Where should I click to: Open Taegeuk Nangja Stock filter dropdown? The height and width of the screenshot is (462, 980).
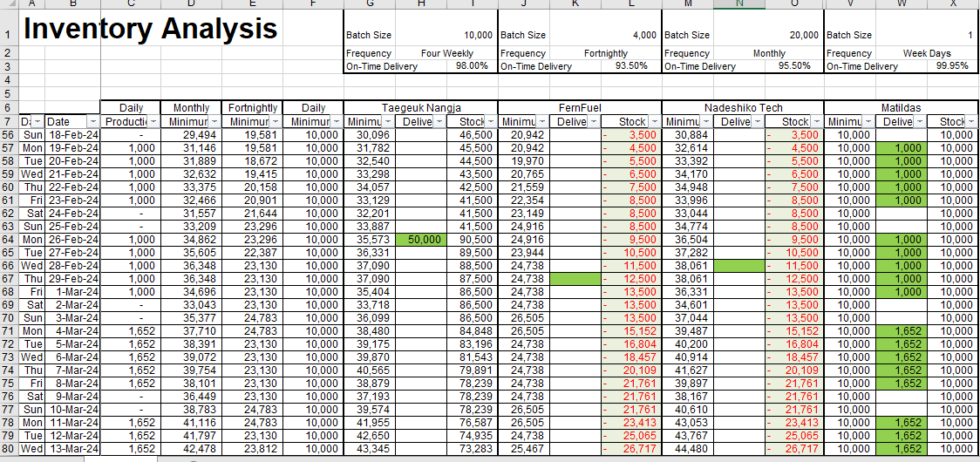tap(491, 121)
